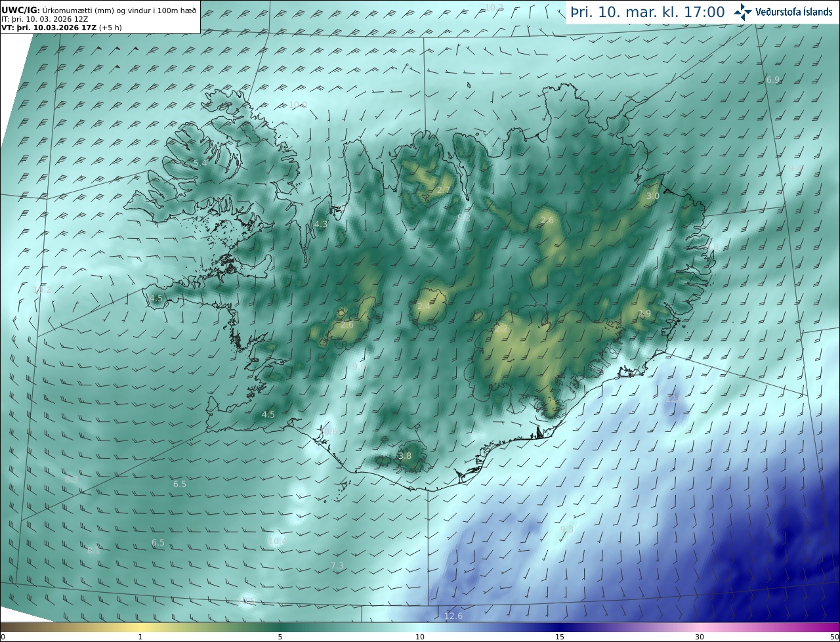Click the colour scale at the 15 mm mark
The width and height of the screenshot is (840, 642).
560,627
